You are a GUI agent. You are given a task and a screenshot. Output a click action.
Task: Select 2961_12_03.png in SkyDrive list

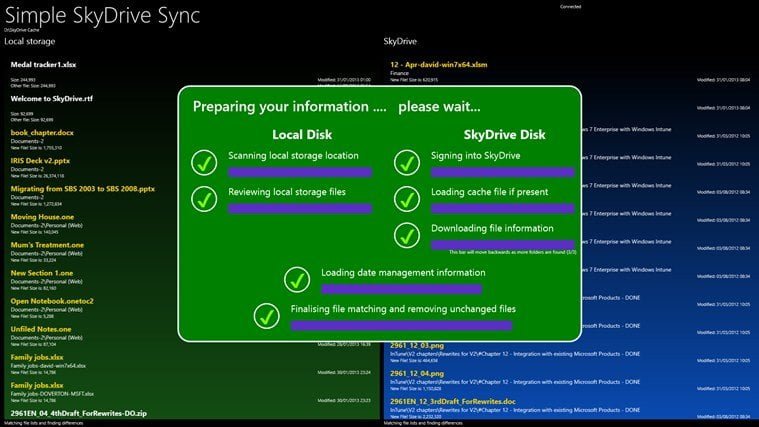click(x=417, y=345)
